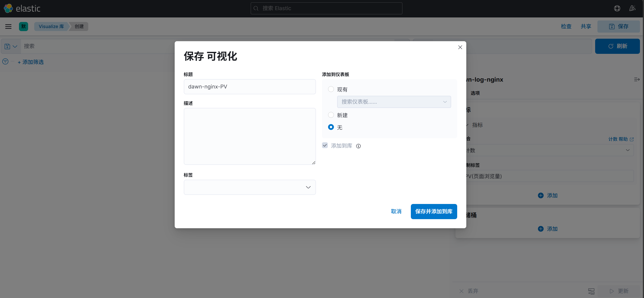Click the 丢弃 discard button
The image size is (644, 298).
pyautogui.click(x=469, y=291)
